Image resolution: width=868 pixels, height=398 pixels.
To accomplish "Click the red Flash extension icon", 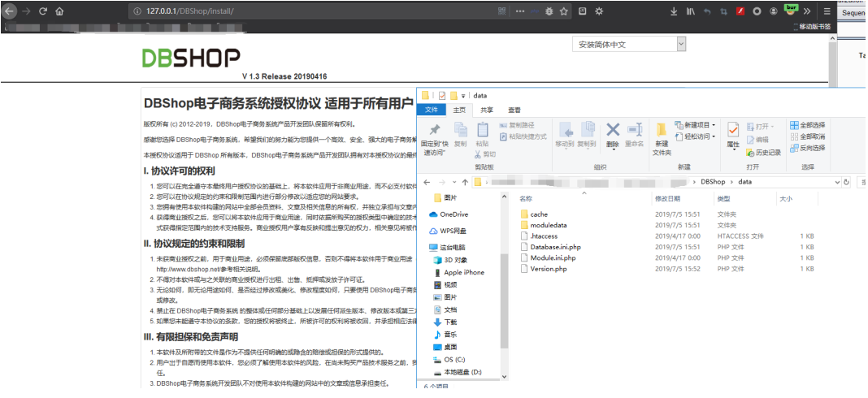I will click(x=740, y=11).
